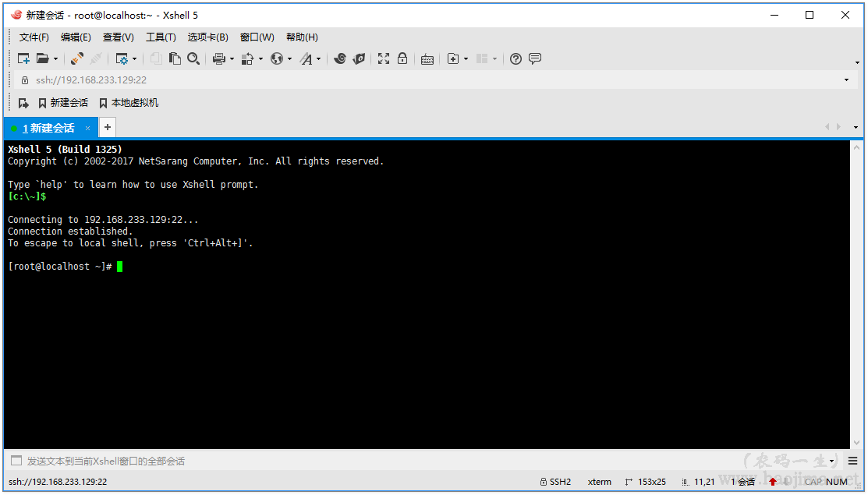This screenshot has width=868, height=495.
Task: Show the on-screen keyboard
Action: point(427,58)
